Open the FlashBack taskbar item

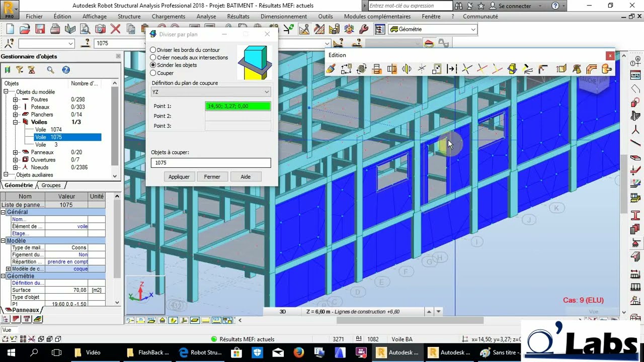click(x=148, y=352)
